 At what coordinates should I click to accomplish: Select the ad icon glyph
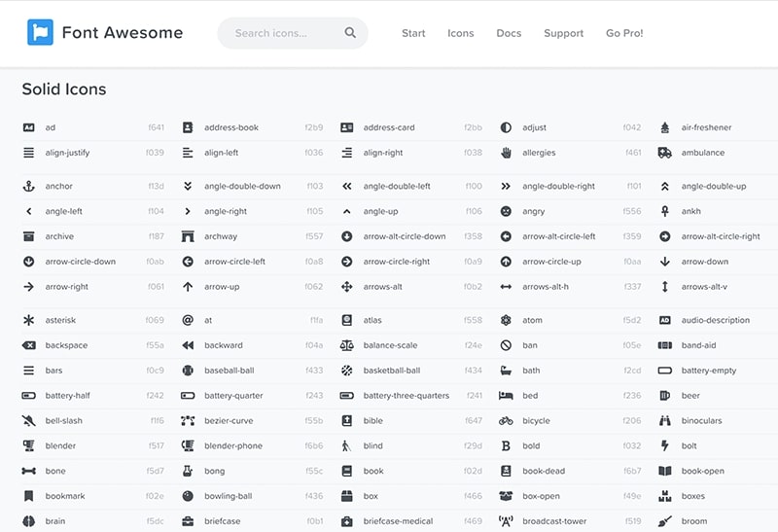[29, 127]
